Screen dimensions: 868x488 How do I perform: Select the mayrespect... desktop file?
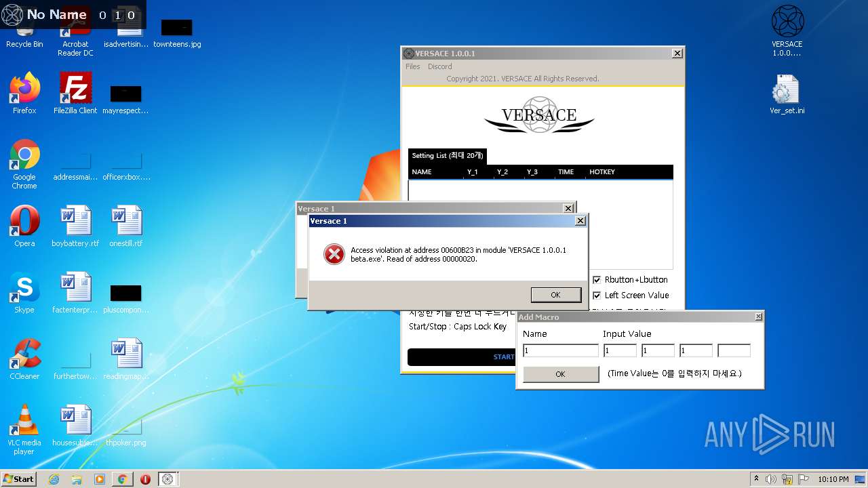[x=126, y=99]
